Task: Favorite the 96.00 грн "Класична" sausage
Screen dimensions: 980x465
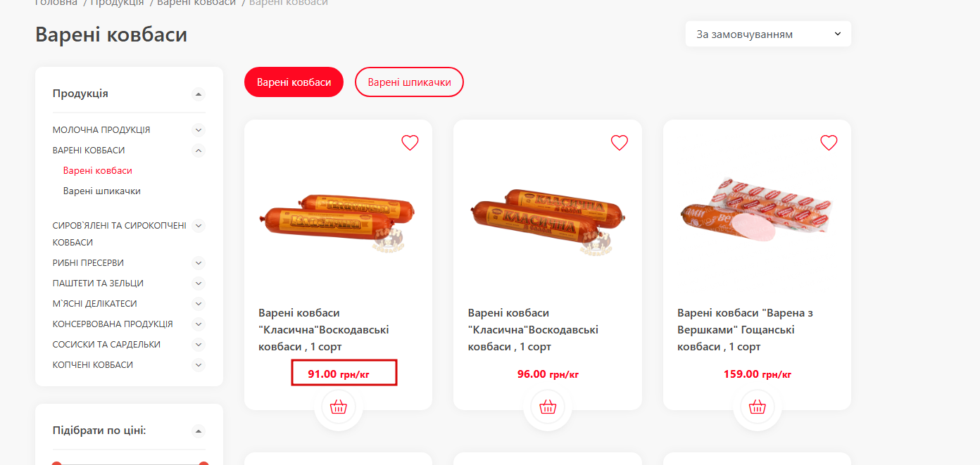Action: [x=619, y=143]
